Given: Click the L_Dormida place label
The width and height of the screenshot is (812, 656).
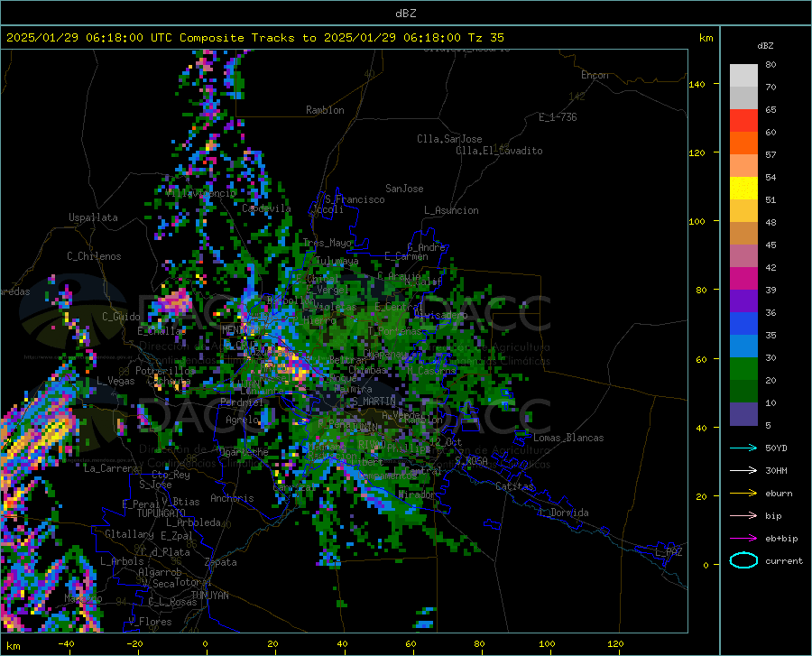Looking at the screenshot, I should (x=563, y=513).
